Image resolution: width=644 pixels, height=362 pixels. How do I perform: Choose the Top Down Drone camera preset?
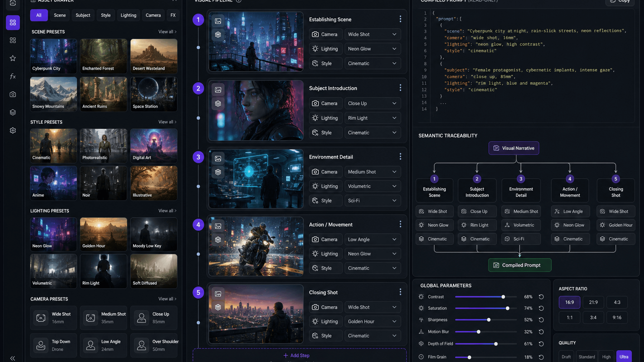(x=53, y=345)
